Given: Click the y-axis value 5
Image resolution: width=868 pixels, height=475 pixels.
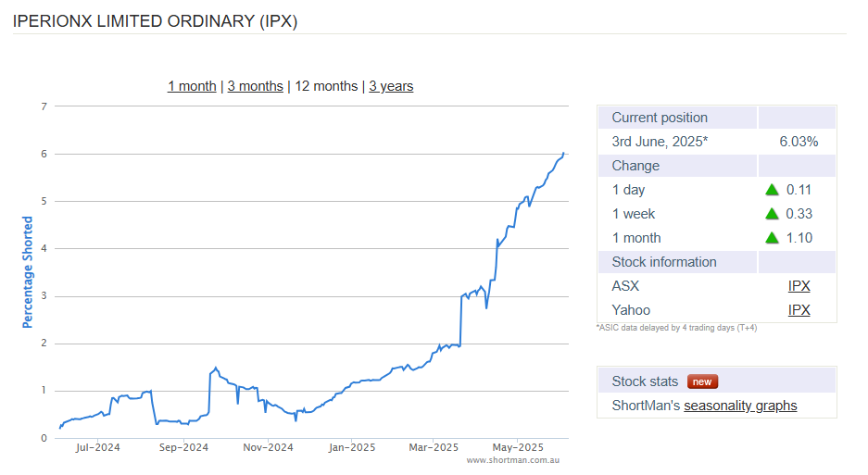Looking at the screenshot, I should [x=44, y=201].
